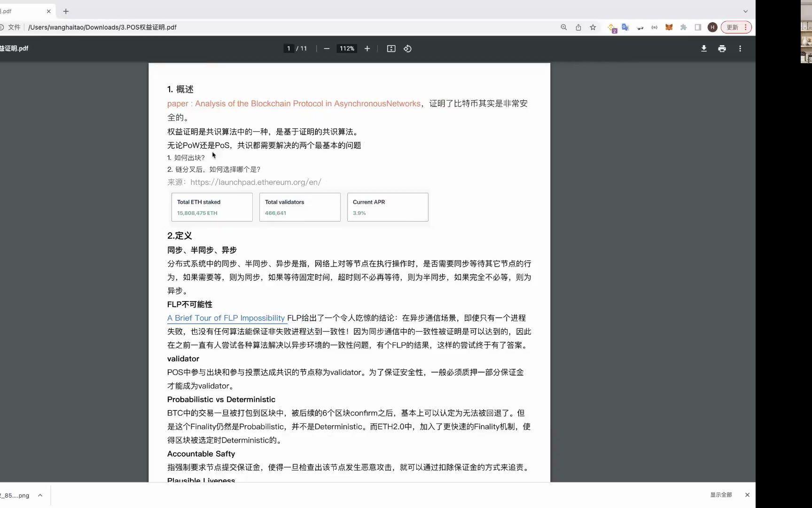Image resolution: width=812 pixels, height=508 pixels.
Task: Open the Binance wallet extension with badge 2
Action: pyautogui.click(x=611, y=28)
